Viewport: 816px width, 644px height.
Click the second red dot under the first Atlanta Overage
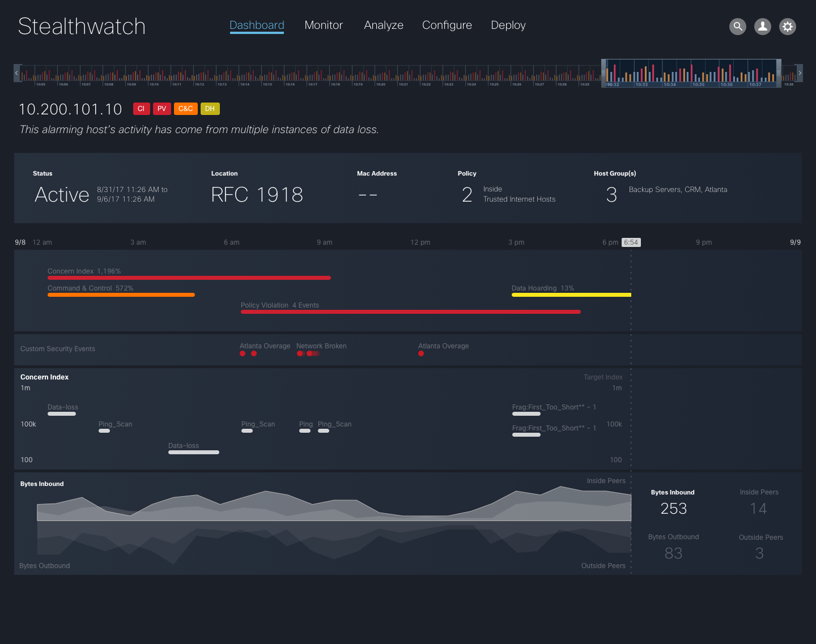coord(254,353)
